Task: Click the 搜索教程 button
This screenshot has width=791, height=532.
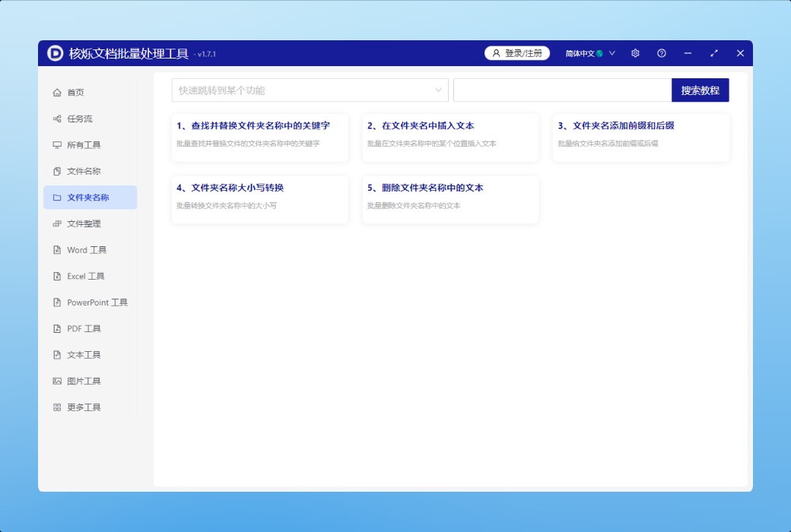Action: click(x=700, y=90)
